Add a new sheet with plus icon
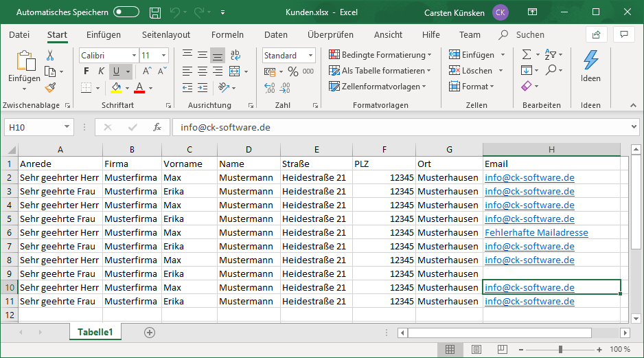 [149, 332]
